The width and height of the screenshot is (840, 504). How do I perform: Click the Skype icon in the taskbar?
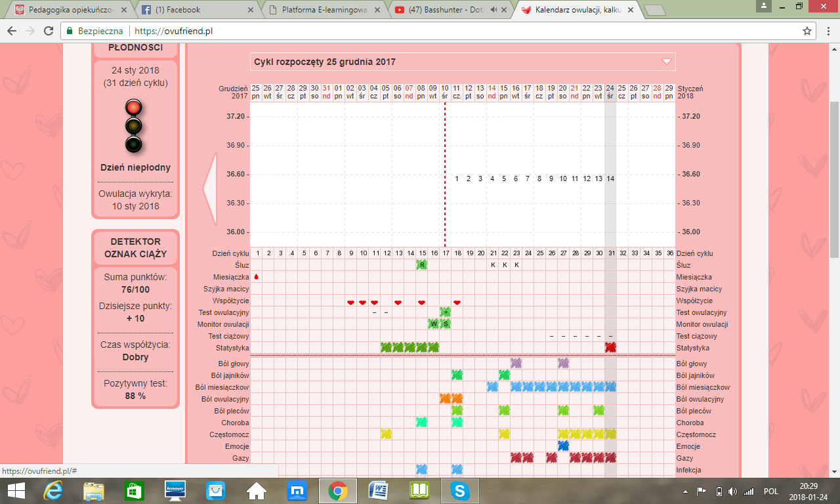pyautogui.click(x=460, y=490)
